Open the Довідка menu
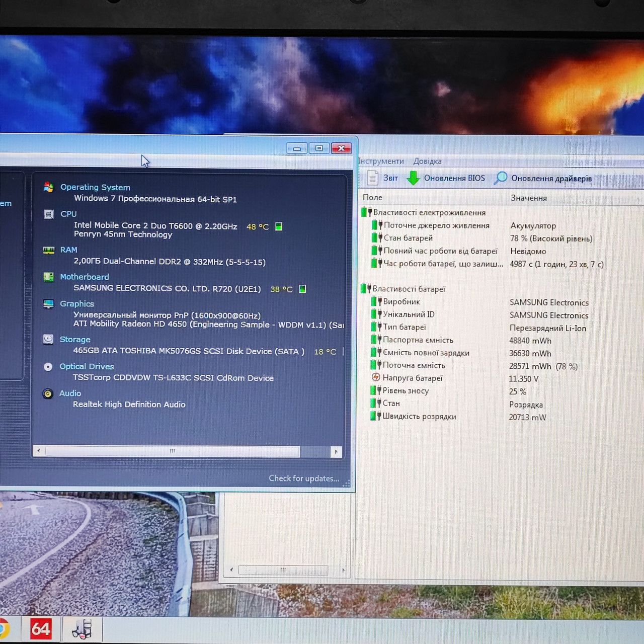Screen dimensions: 644x644 click(x=427, y=161)
